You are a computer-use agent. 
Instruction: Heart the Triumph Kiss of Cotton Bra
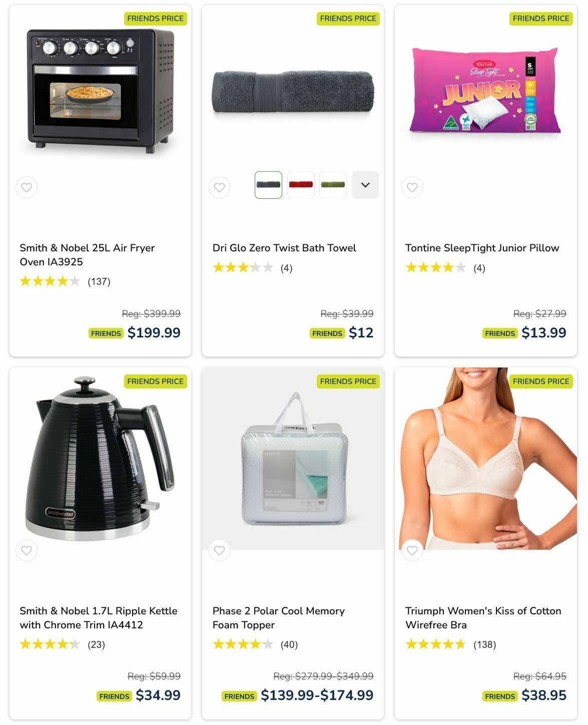coord(412,551)
